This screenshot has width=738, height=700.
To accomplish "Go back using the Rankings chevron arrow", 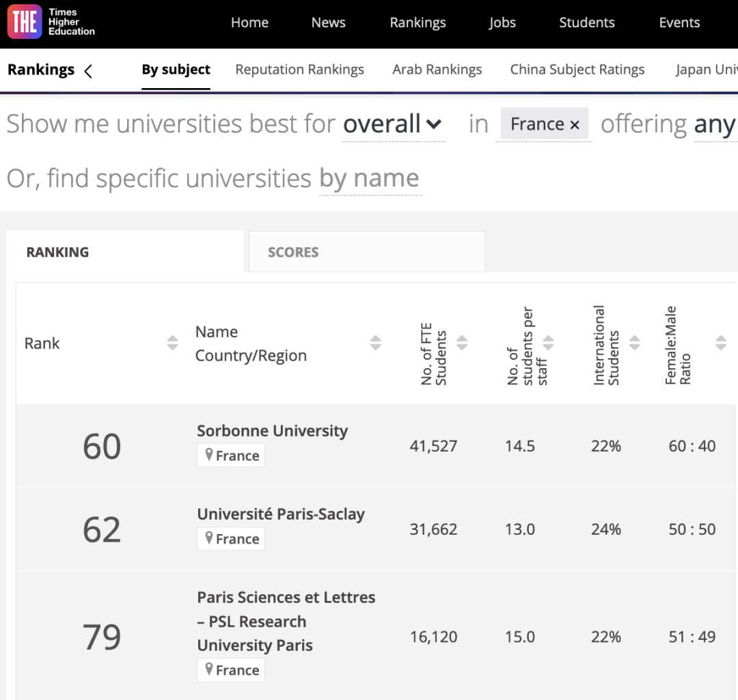I will coord(88,71).
